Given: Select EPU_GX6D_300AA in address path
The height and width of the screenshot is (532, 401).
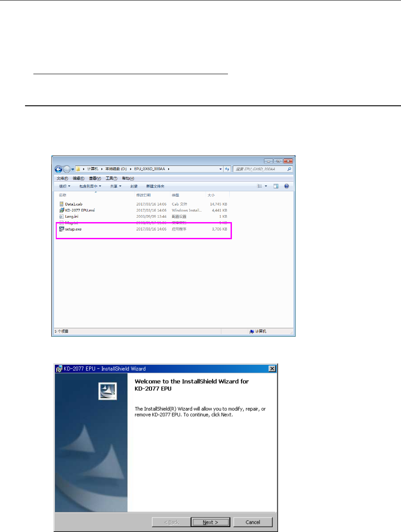Looking at the screenshot, I should pos(148,169).
